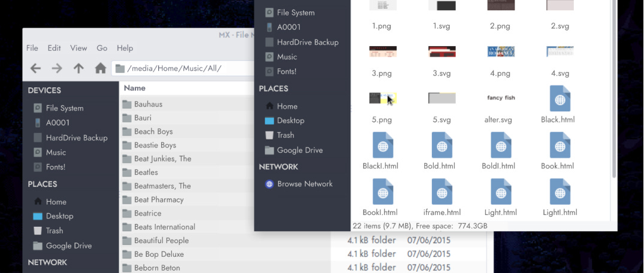The width and height of the screenshot is (644, 273).
Task: Open the File menu
Action: tap(32, 48)
